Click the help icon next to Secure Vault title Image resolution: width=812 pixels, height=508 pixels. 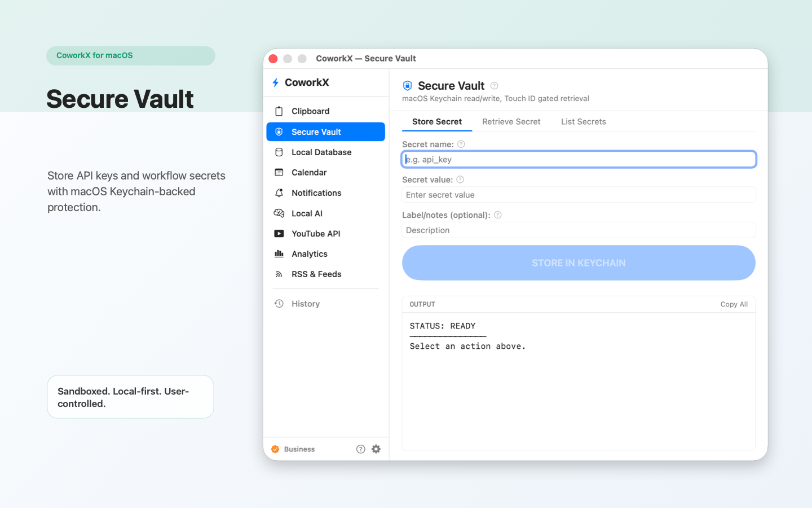coord(494,86)
